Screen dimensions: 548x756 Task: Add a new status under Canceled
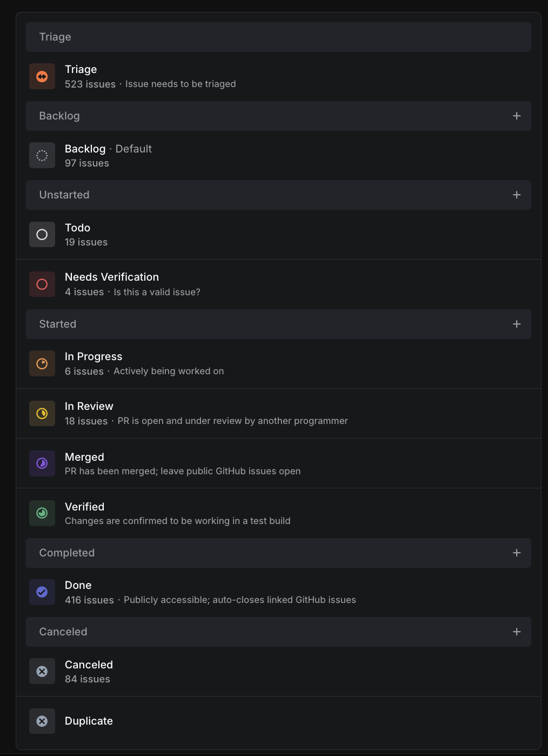click(x=517, y=632)
